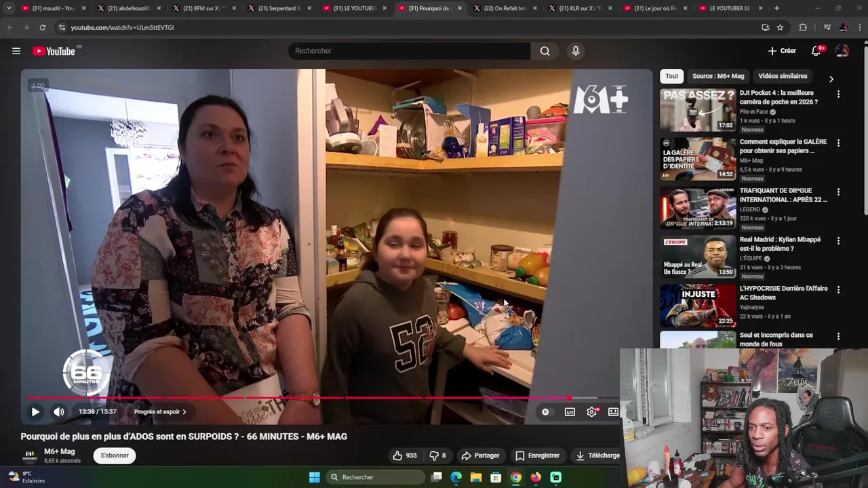Open the M6+ Mag channel avatar

30,455
